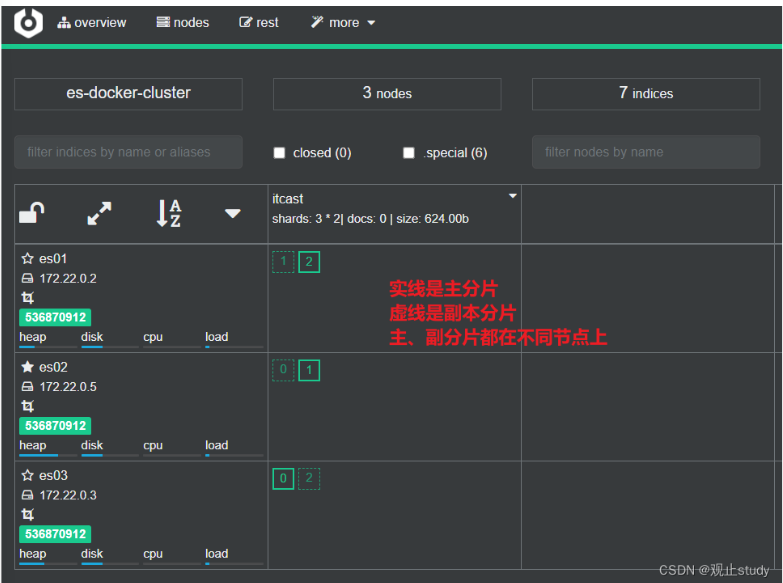Open the nodes page
The height and width of the screenshot is (583, 783).
(x=183, y=22)
